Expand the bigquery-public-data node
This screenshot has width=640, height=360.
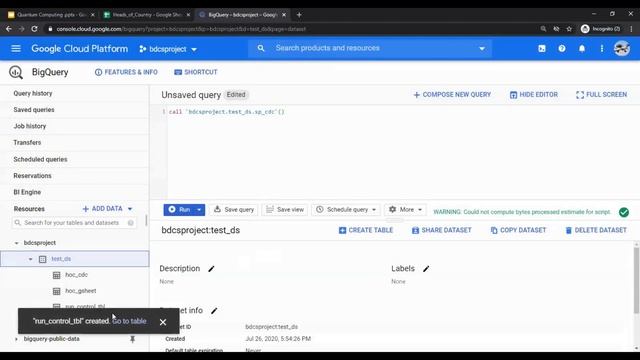point(16,339)
